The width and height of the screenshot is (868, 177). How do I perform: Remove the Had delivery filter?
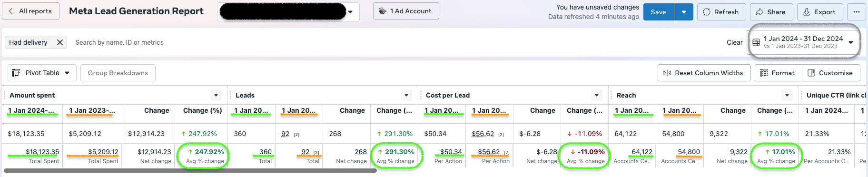click(x=60, y=42)
